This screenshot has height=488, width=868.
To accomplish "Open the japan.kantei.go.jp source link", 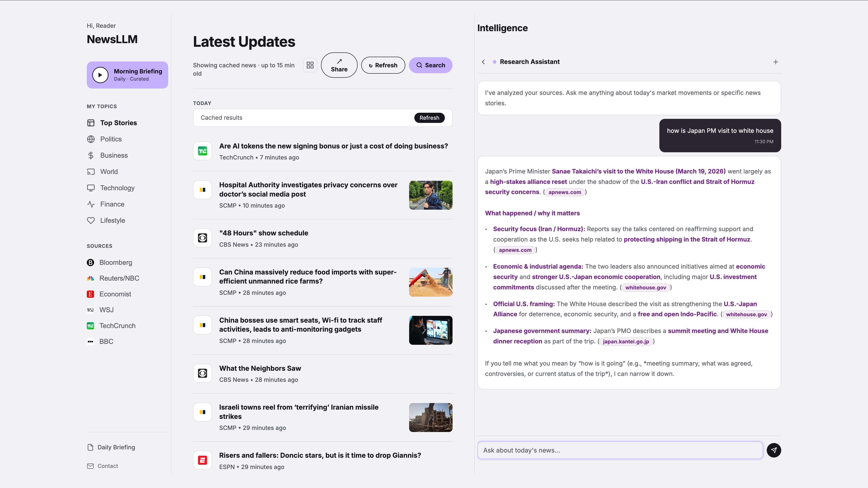I will tap(626, 341).
